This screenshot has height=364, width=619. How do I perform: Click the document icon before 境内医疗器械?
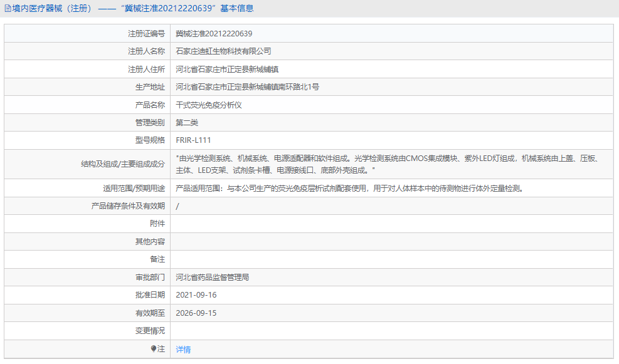point(7,8)
